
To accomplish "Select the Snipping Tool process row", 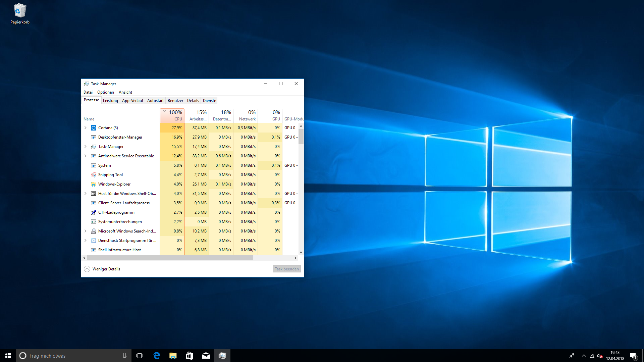I will tap(190, 175).
